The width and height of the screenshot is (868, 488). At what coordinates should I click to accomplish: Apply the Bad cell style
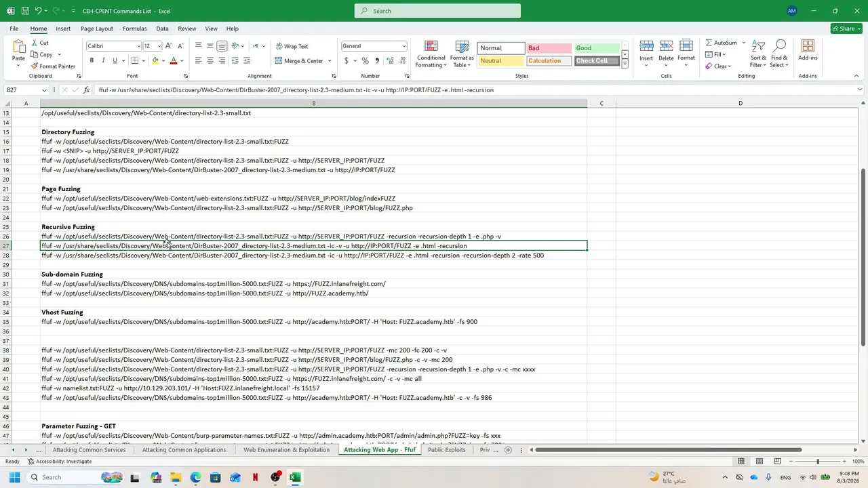pyautogui.click(x=549, y=48)
